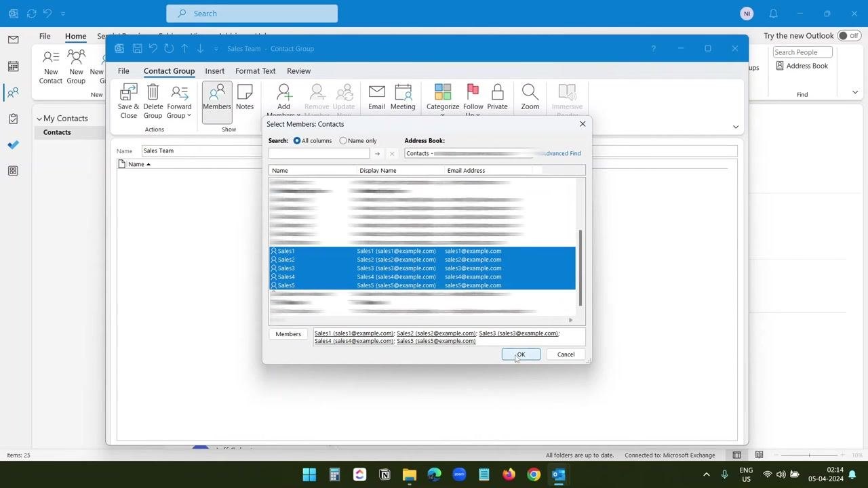
Task: Open the Tasks clipboard icon in the sidebar
Action: click(x=13, y=119)
